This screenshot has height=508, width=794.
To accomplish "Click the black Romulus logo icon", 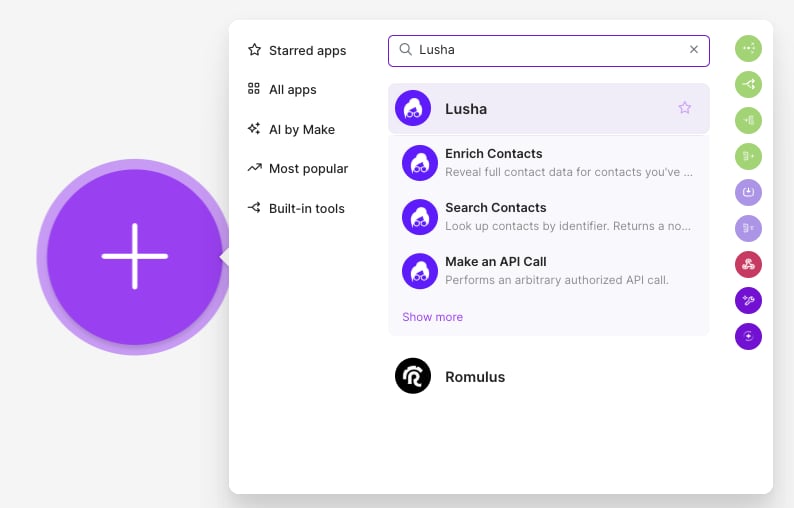I will pos(413,376).
